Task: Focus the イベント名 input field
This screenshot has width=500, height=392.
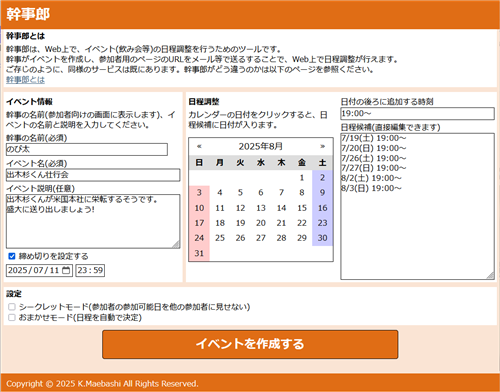Action: pyautogui.click(x=93, y=175)
